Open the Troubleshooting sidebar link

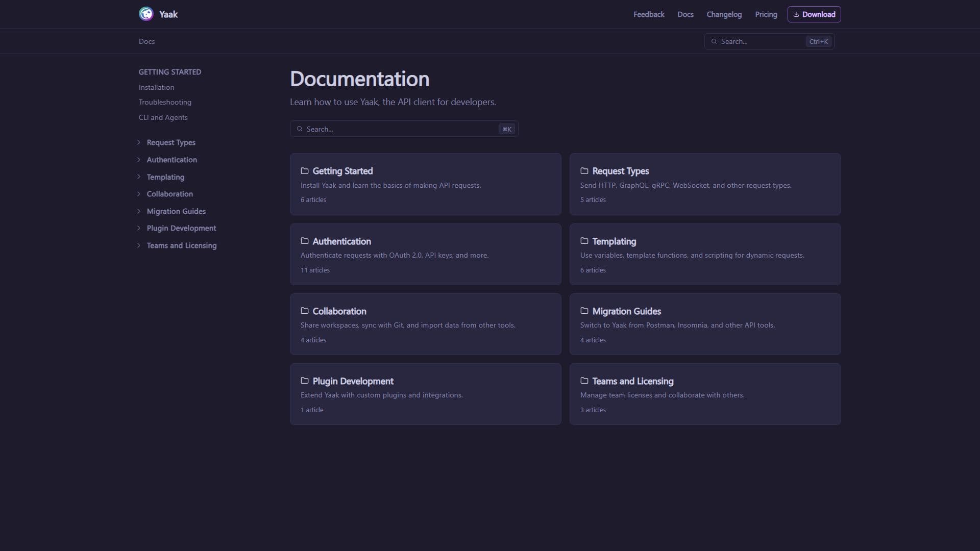point(165,102)
